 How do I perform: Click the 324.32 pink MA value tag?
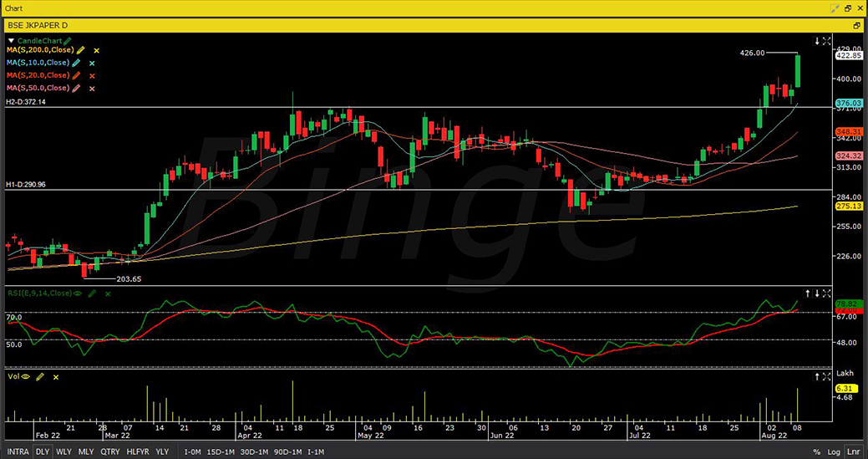click(x=849, y=156)
